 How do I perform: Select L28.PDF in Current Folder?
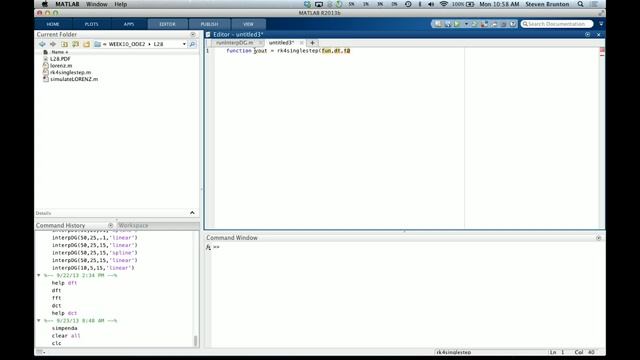point(60,59)
